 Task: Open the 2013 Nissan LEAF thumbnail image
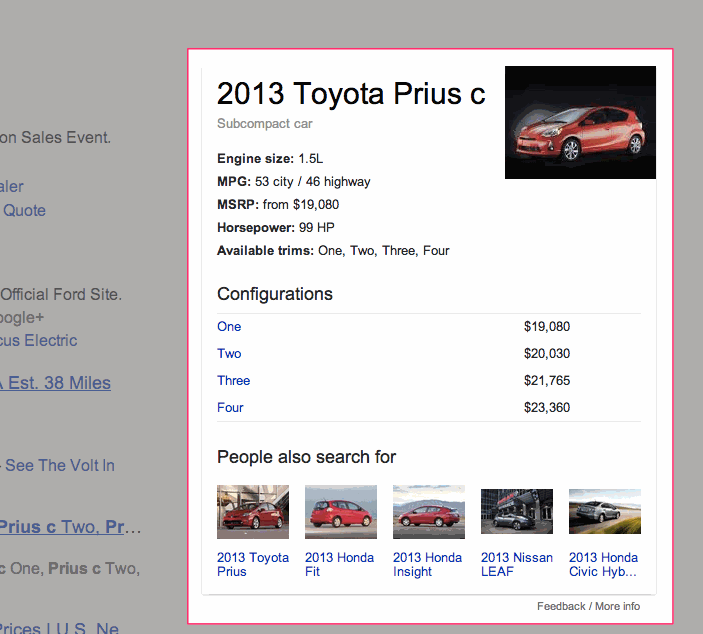point(517,512)
